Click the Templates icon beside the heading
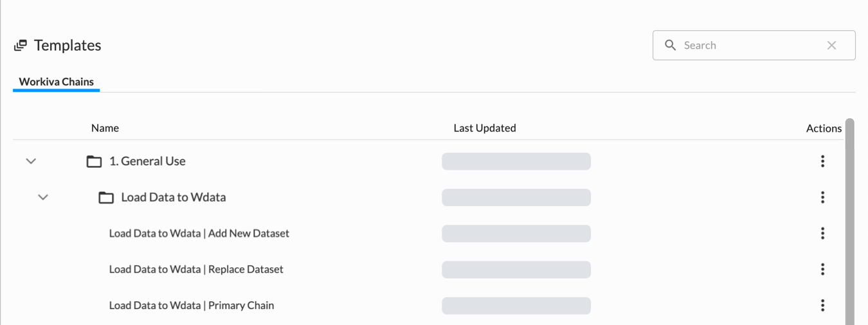The width and height of the screenshot is (868, 325). (x=21, y=45)
